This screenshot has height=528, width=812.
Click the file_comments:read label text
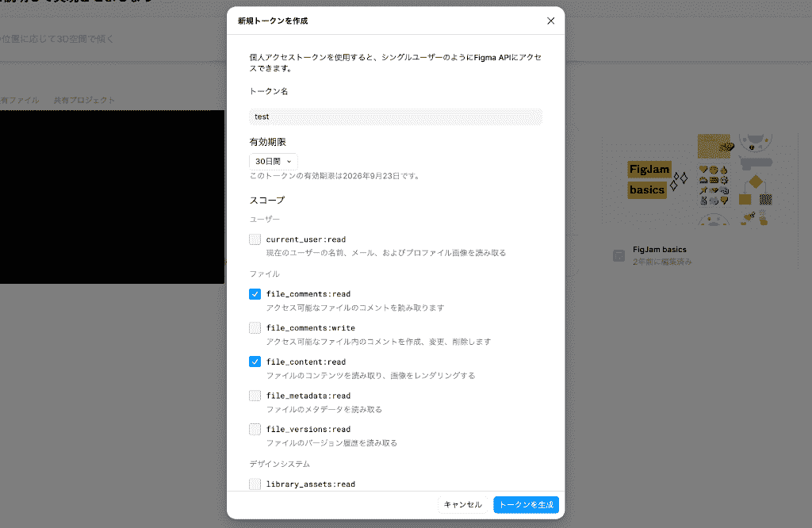308,294
